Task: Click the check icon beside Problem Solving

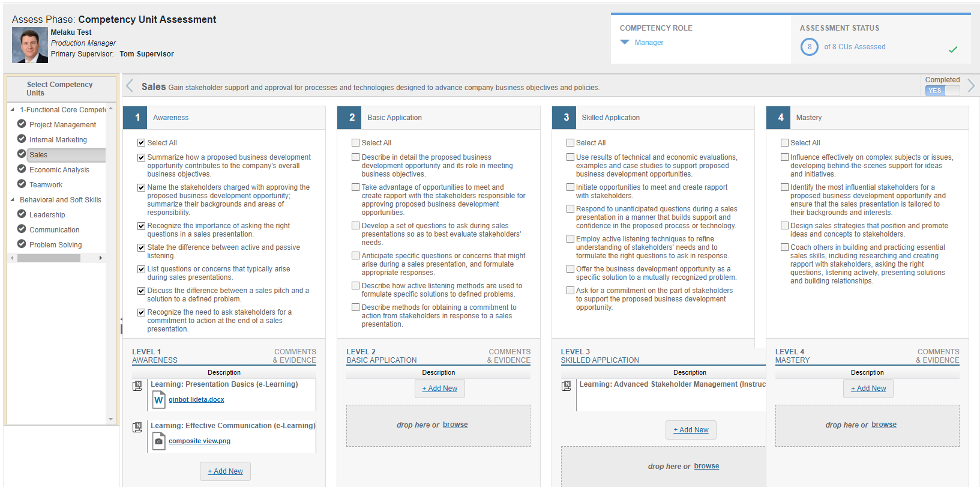Action: (22, 244)
